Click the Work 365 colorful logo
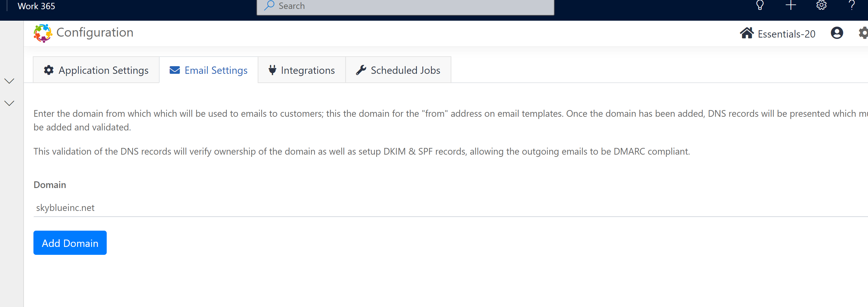The width and height of the screenshot is (868, 307). point(43,33)
